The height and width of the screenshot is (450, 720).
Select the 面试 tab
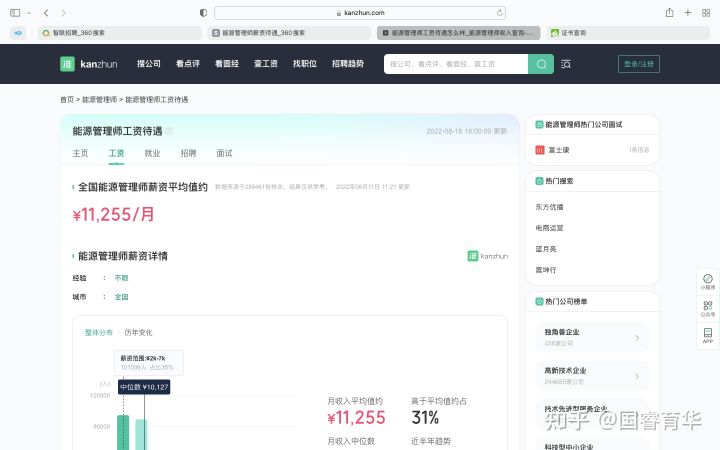tap(224, 153)
